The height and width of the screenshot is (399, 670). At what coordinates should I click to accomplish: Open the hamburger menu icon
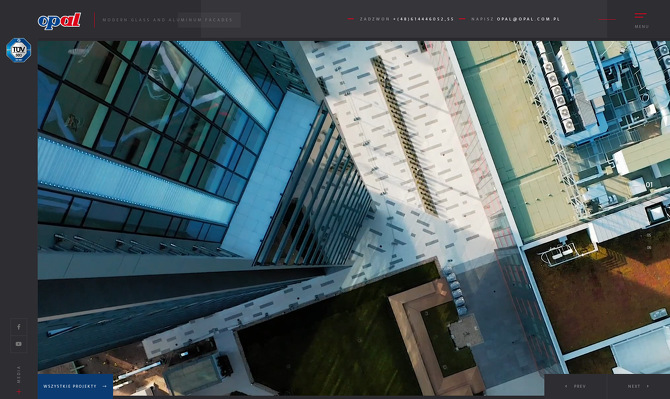tap(641, 16)
